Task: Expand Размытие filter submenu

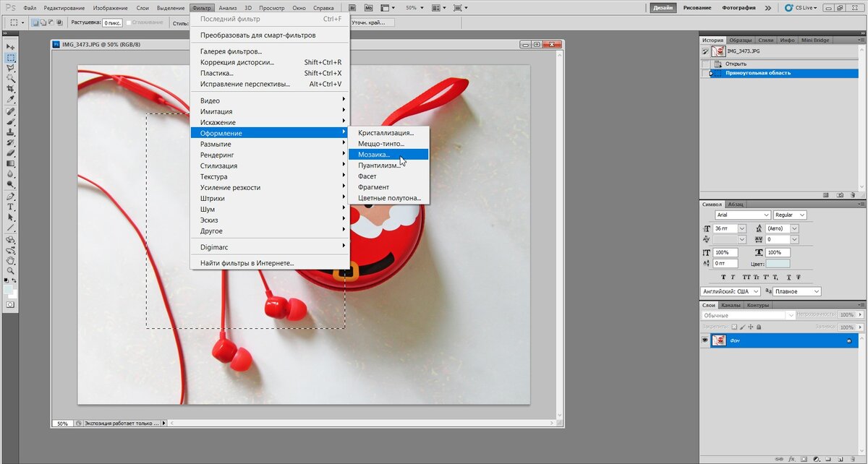Action: (x=269, y=144)
